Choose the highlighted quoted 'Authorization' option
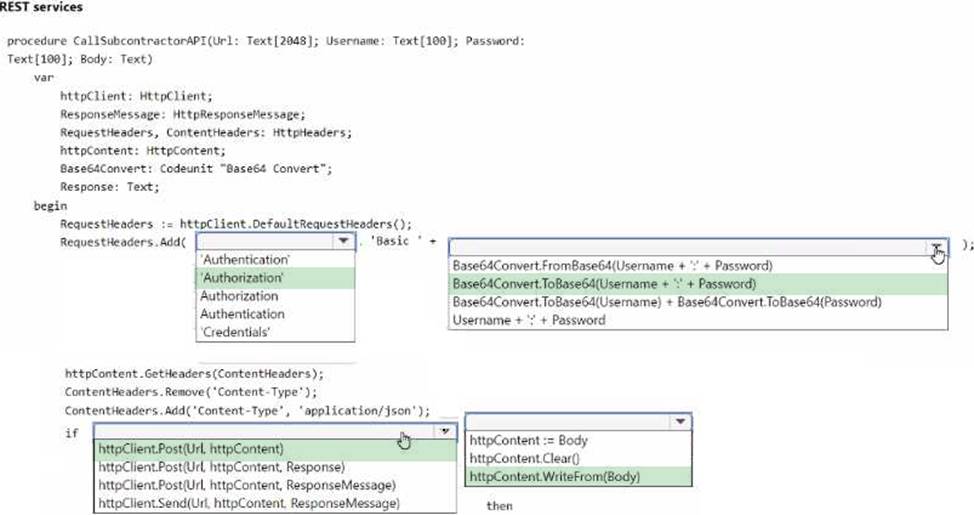The width and height of the screenshot is (974, 515). tap(242, 278)
